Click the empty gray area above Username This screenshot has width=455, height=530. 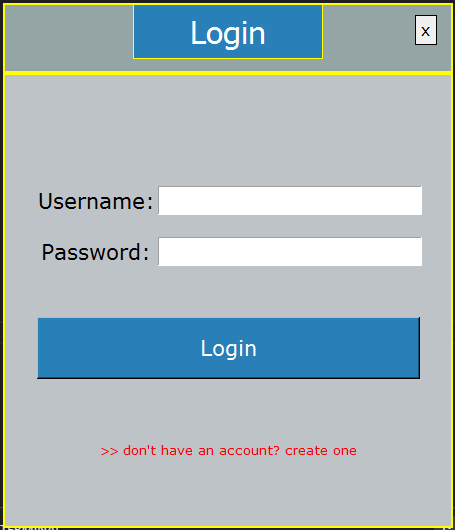click(228, 130)
